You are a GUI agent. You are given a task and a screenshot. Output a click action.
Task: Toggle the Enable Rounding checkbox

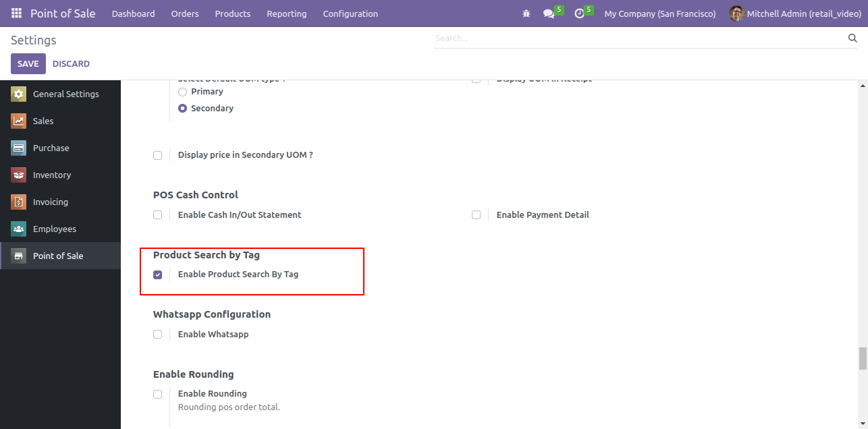coord(157,394)
